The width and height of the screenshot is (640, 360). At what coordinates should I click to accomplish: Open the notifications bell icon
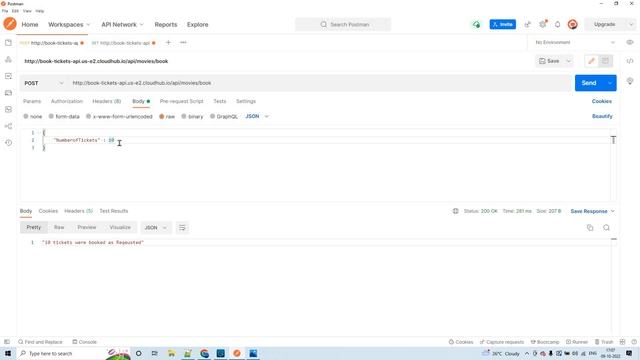558,24
